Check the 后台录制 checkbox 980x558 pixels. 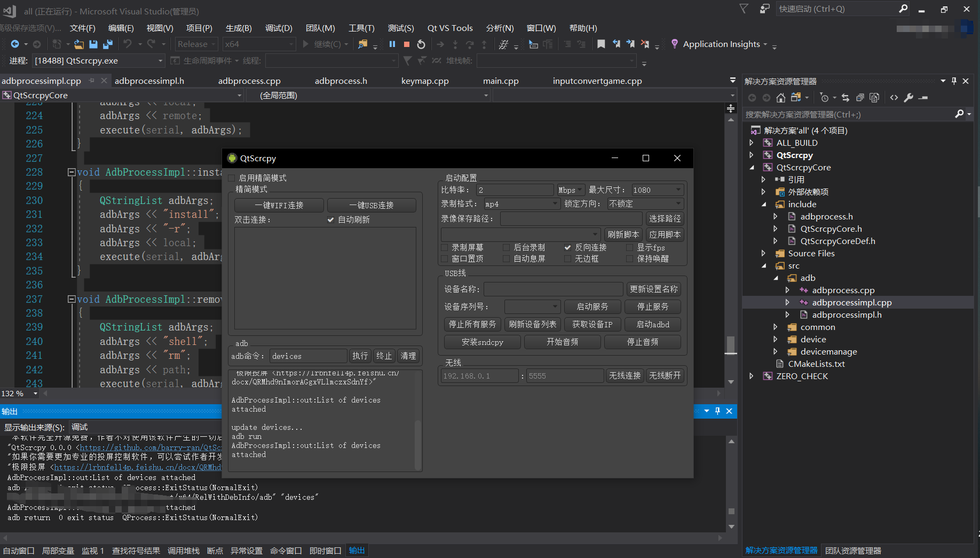click(x=507, y=247)
